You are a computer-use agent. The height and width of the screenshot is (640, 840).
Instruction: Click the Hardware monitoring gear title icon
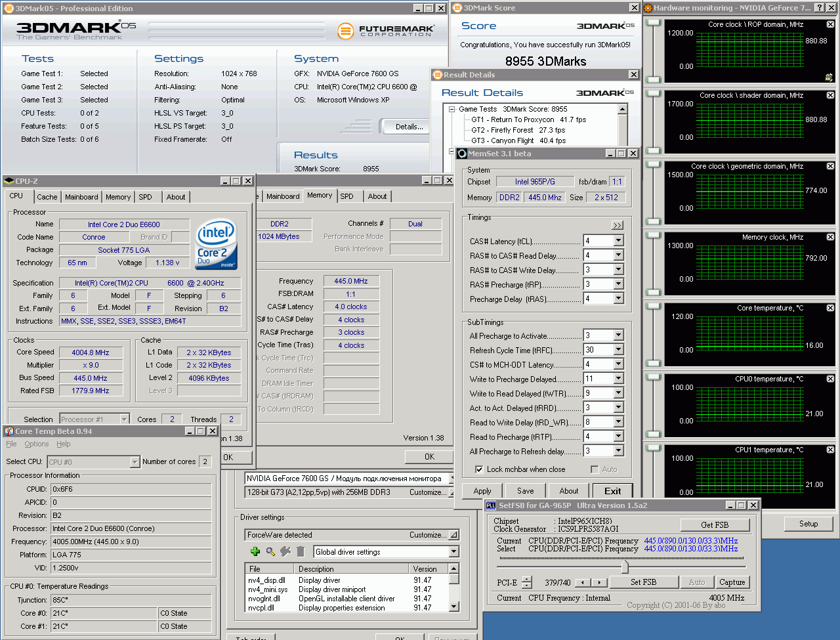[648, 8]
